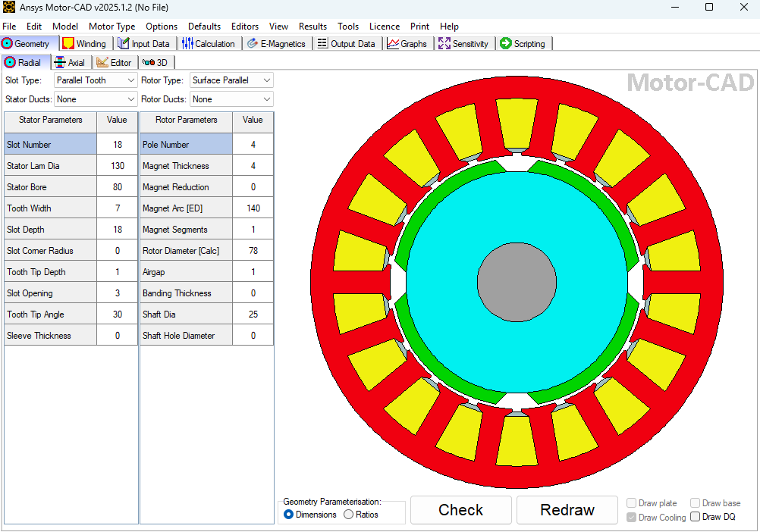
Task: Edit the Pole Number value cell
Action: [x=253, y=144]
